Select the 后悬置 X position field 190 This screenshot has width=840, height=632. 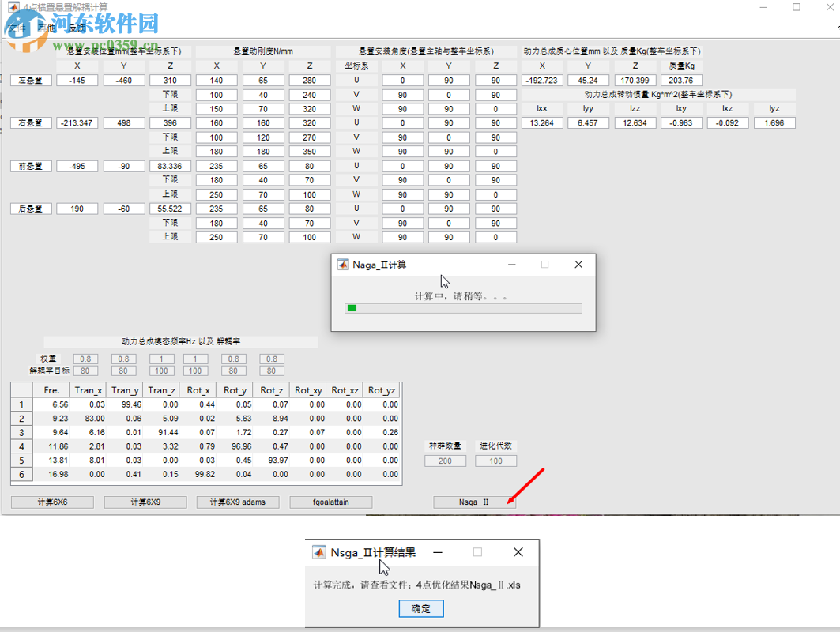click(x=77, y=209)
